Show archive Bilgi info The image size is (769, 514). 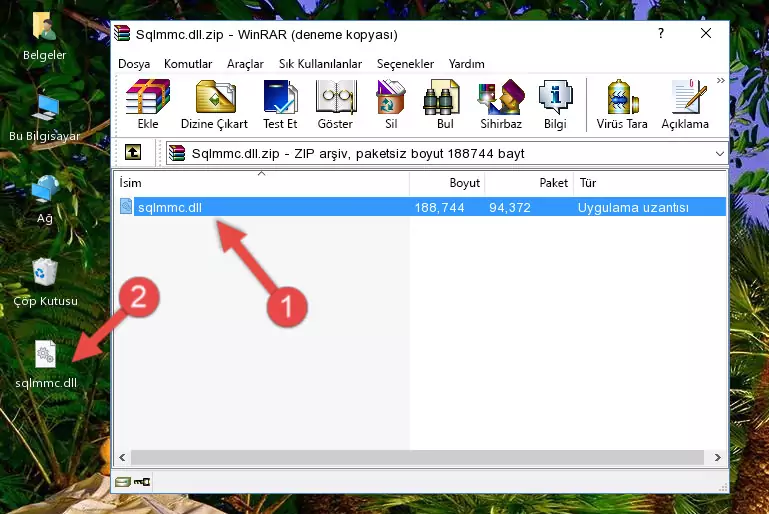click(555, 104)
